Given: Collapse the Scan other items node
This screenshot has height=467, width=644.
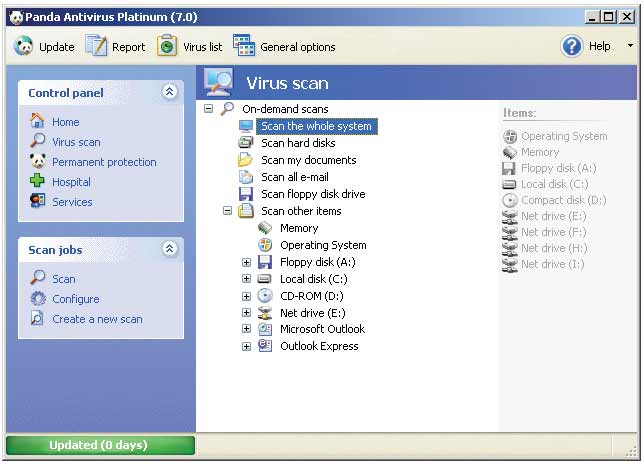Looking at the screenshot, I should pyautogui.click(x=227, y=211).
